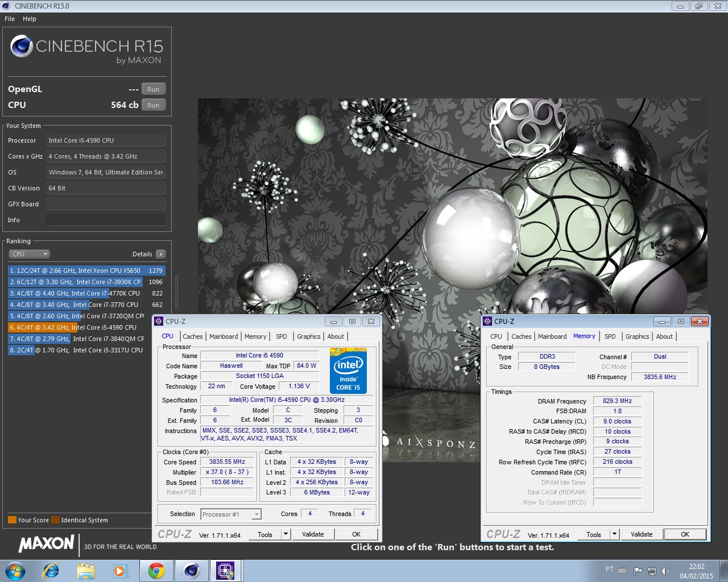
Task: Select i7-4770K ranking row
Action: coord(86,293)
